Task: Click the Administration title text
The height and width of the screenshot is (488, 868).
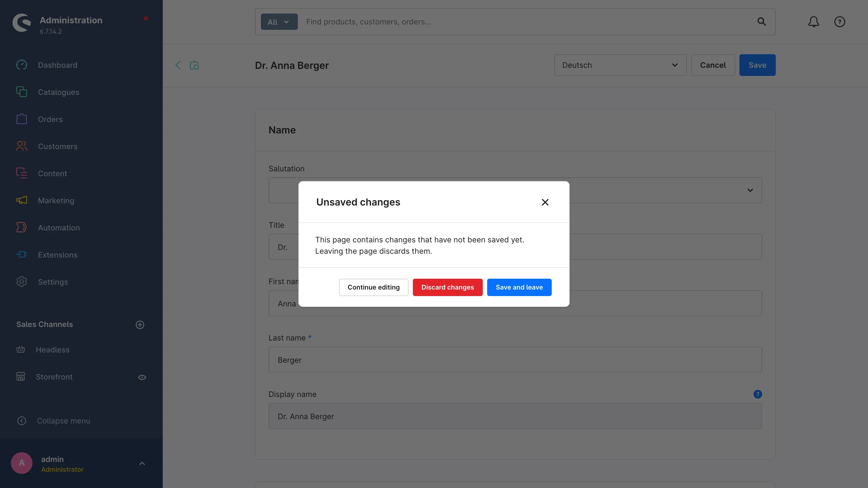Action: (71, 20)
